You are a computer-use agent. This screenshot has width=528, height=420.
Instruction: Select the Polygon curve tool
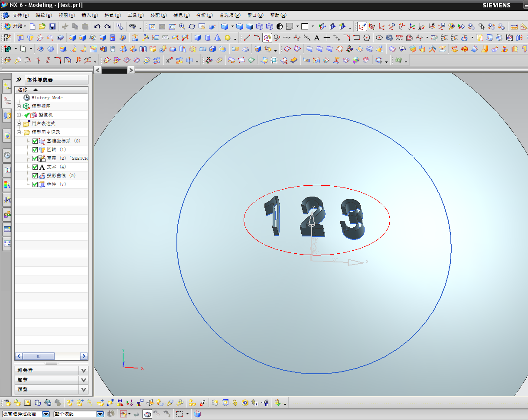[x=367, y=38]
